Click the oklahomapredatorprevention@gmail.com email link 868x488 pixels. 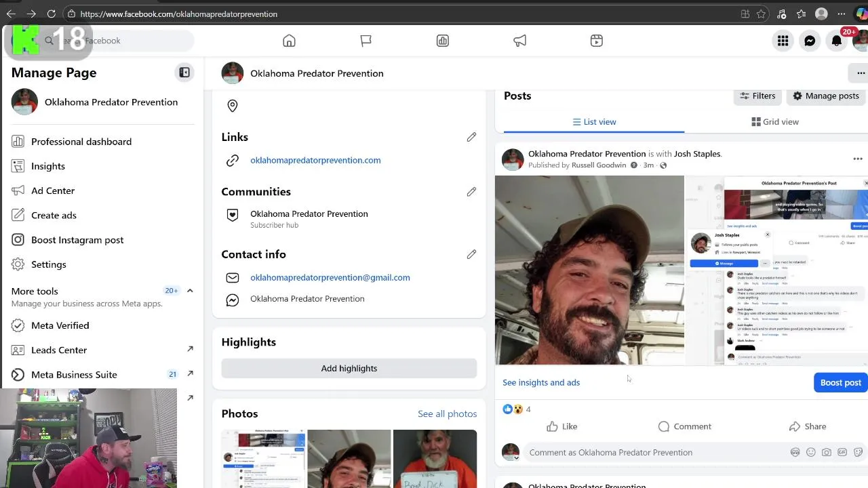(x=330, y=277)
